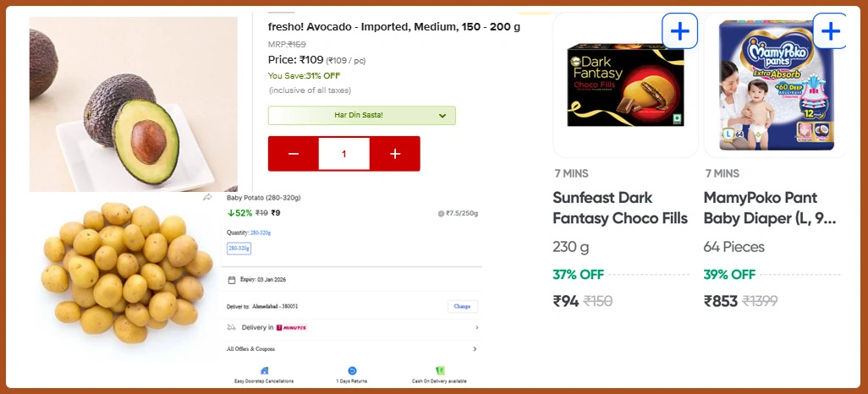868x394 pixels.
Task: Open MamyPoko Pant Baby Diaper title link
Action: [x=769, y=208]
